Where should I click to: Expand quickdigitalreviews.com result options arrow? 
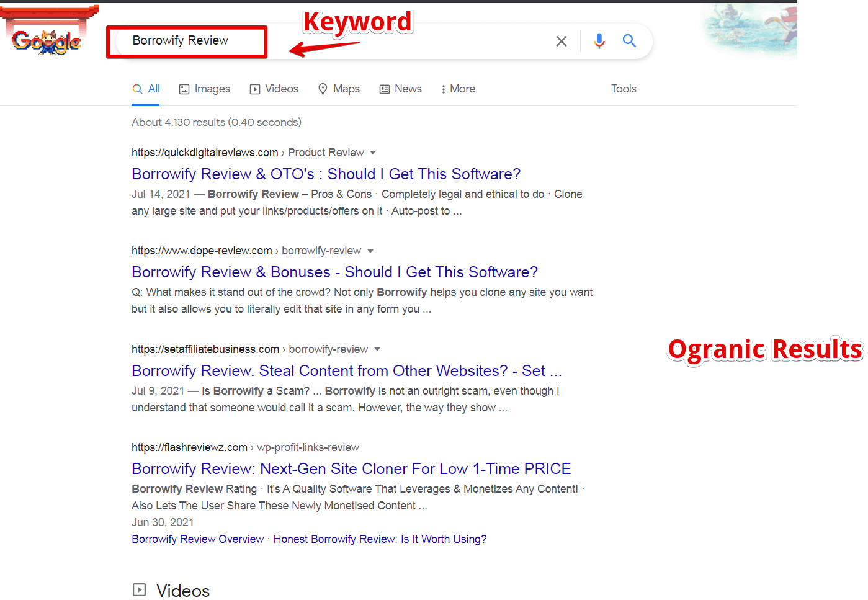point(373,153)
